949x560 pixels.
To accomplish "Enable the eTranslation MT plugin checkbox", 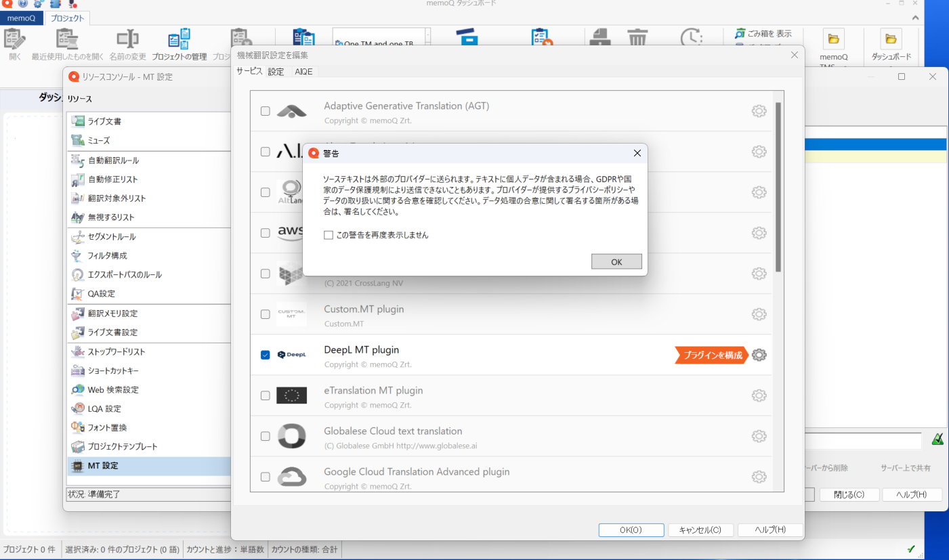I will pos(266,395).
